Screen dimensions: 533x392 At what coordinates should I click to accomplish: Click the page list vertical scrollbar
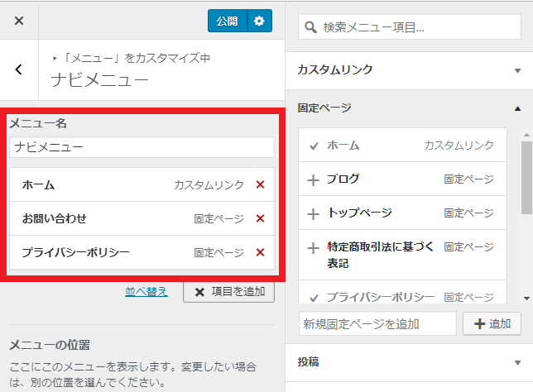(526, 178)
